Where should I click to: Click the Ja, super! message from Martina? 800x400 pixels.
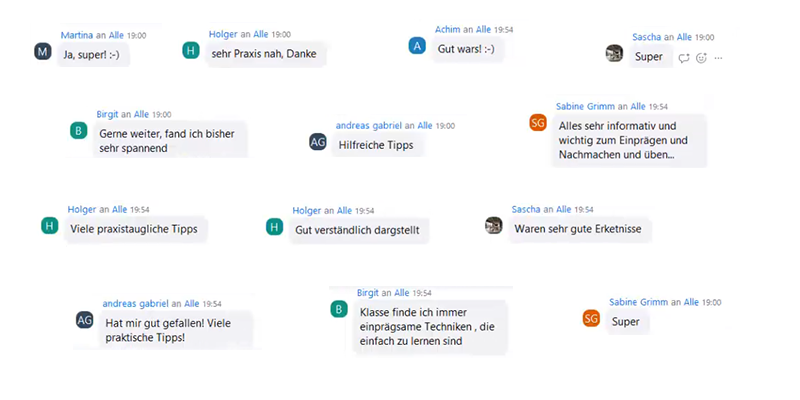click(93, 54)
